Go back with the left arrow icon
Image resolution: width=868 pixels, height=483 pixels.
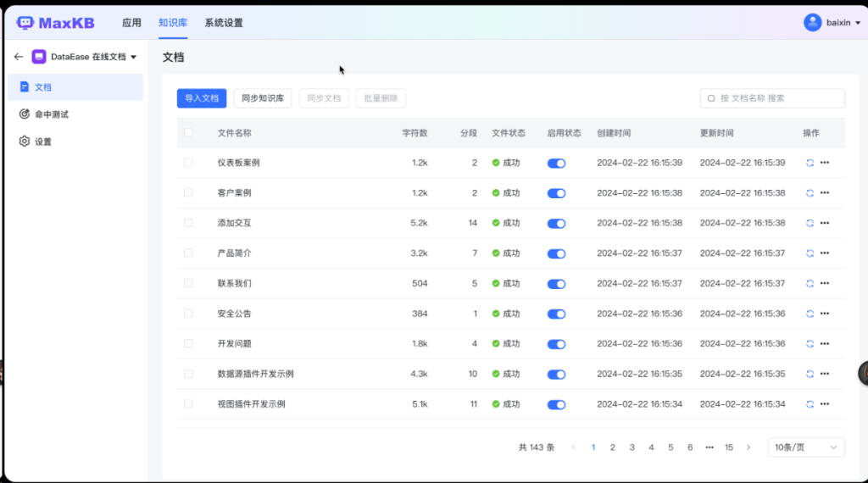pyautogui.click(x=19, y=57)
